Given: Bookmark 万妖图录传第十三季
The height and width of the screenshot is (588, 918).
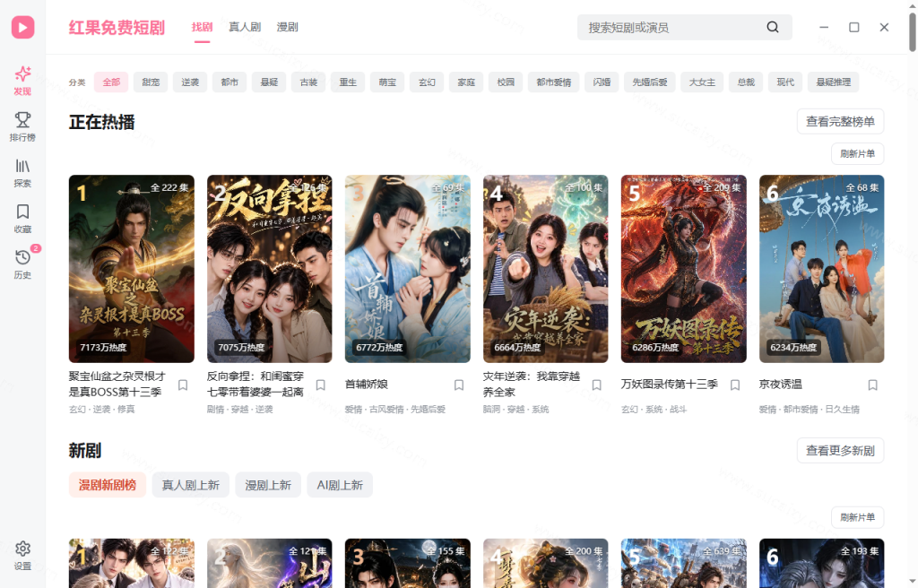Looking at the screenshot, I should pos(735,385).
